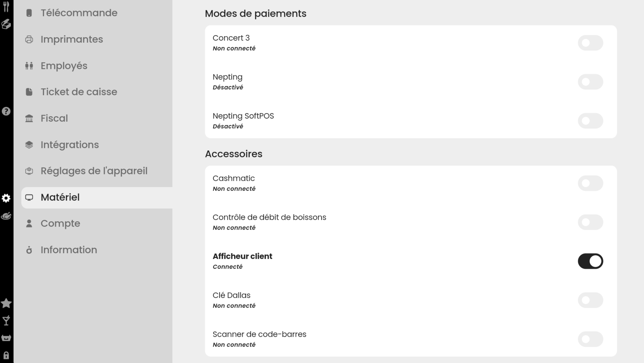Click the padlock lock icon
This screenshot has height=363, width=644.
[6, 355]
